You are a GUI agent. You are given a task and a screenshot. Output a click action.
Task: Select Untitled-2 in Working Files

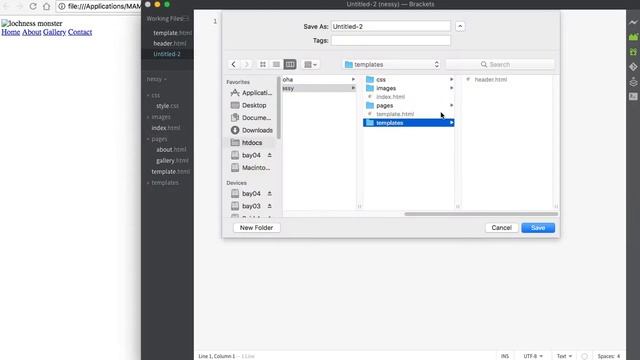coord(168,54)
